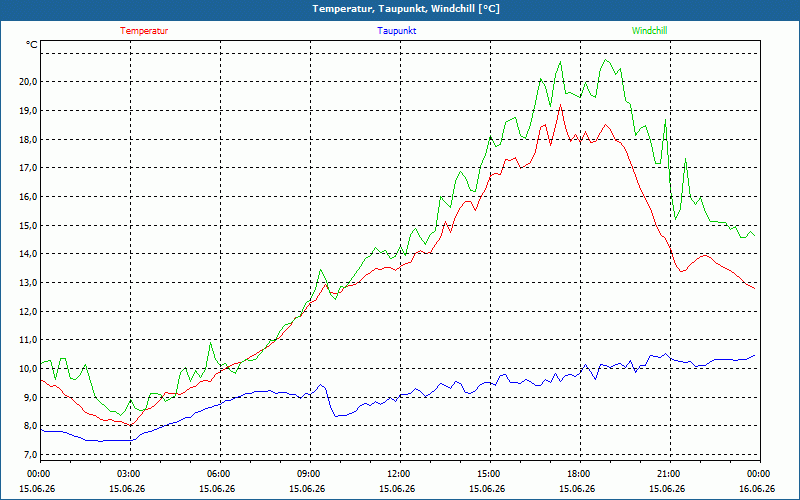Select the 03:00 time axis label
This screenshot has width=800, height=500.
click(130, 474)
